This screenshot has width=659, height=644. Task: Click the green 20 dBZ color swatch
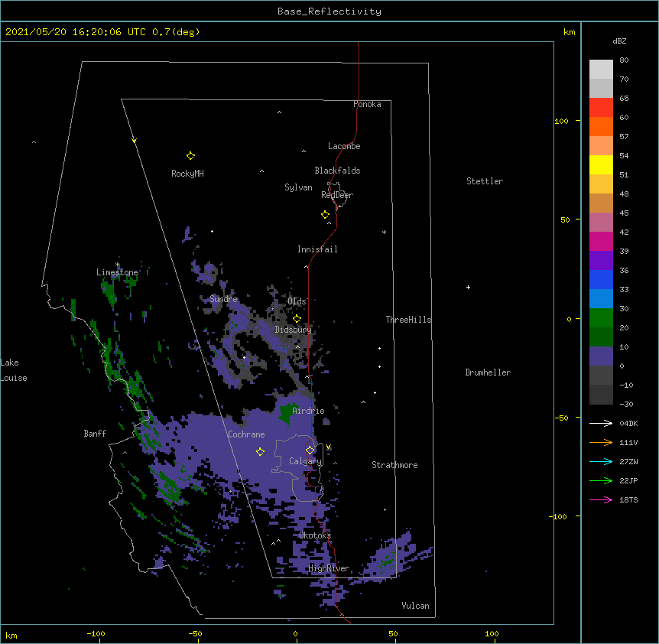coord(601,318)
